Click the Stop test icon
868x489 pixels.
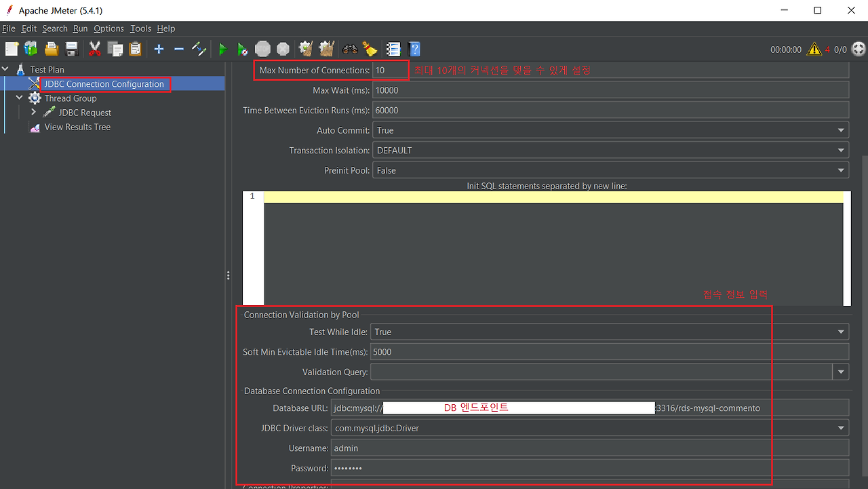tap(262, 49)
